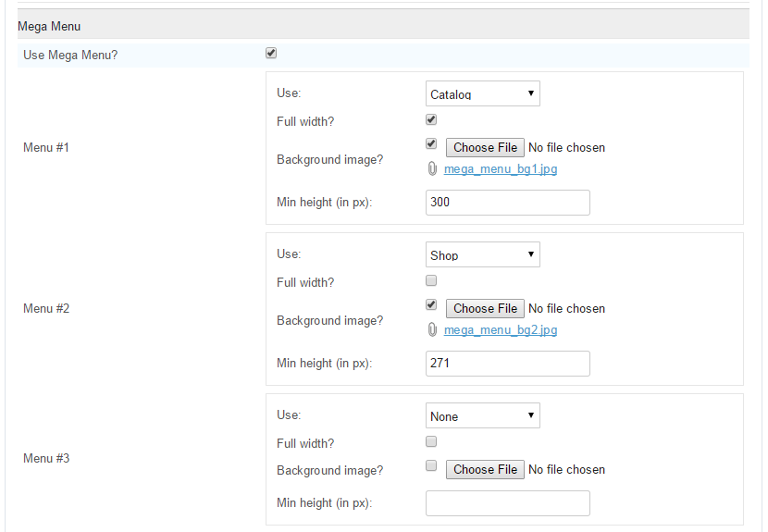Click Choose File button for Menu #1

(485, 147)
